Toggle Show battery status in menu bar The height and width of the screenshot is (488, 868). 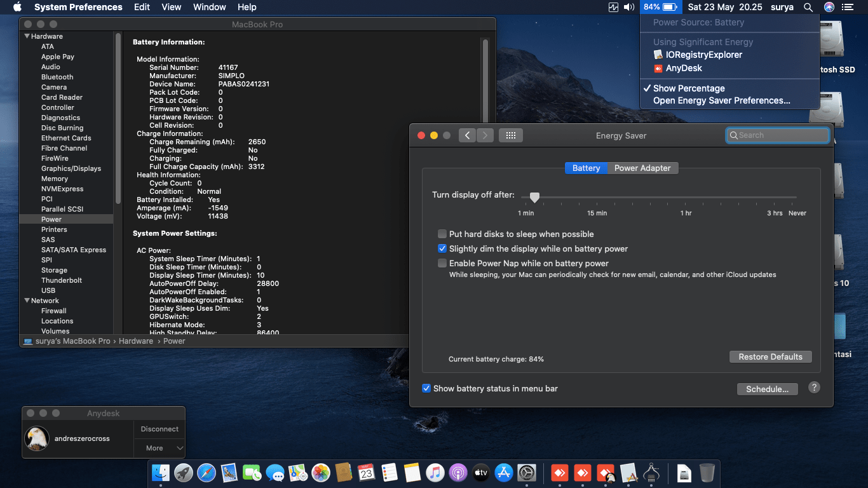tap(426, 388)
